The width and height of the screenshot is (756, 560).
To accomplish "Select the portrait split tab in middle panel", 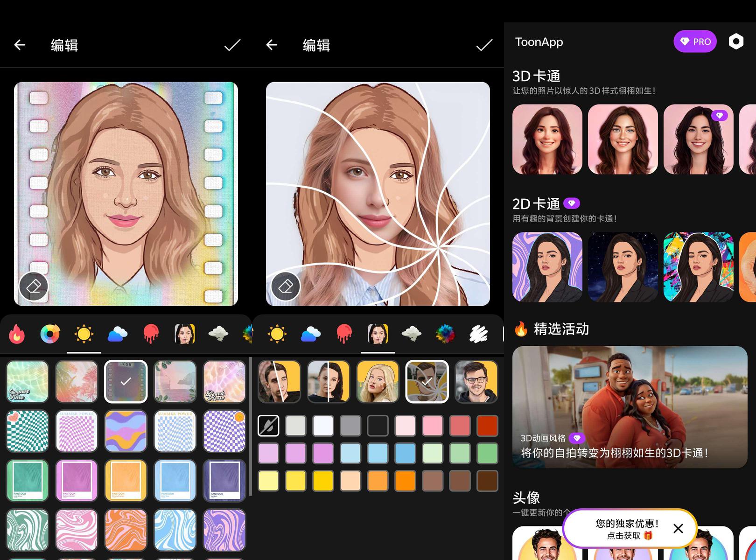I will (x=378, y=334).
